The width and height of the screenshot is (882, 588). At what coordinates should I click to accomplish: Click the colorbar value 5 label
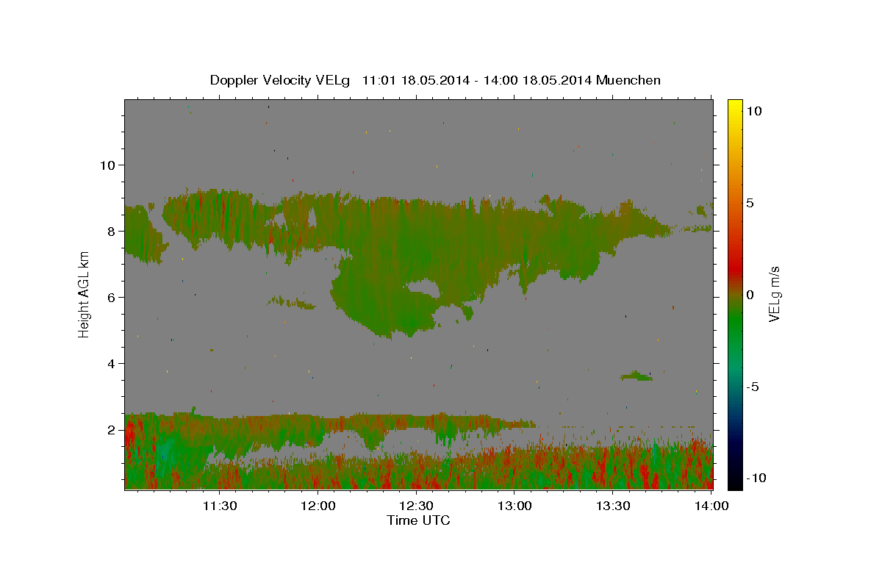(750, 203)
